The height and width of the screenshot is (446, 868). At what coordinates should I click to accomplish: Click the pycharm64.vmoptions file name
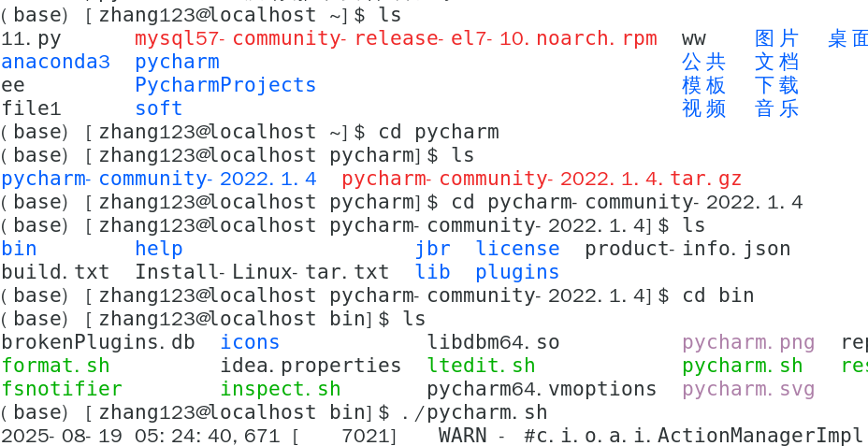(x=542, y=389)
